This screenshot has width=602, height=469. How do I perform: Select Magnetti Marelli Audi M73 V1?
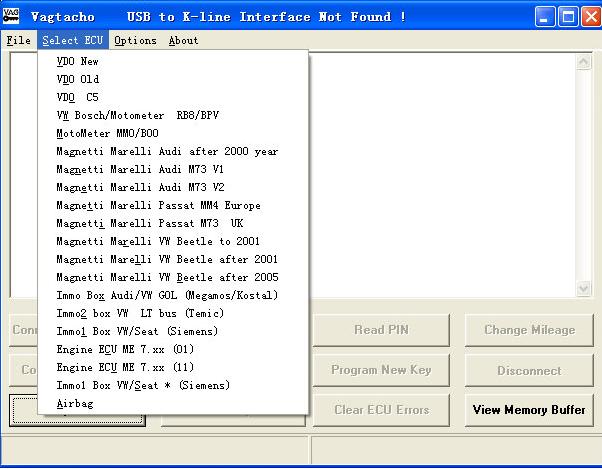click(x=173, y=170)
